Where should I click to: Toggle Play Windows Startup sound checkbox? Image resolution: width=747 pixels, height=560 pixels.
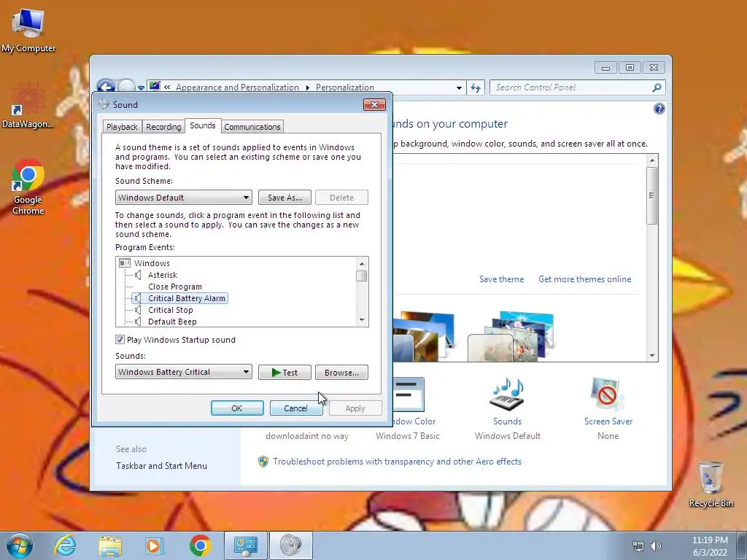tap(120, 340)
